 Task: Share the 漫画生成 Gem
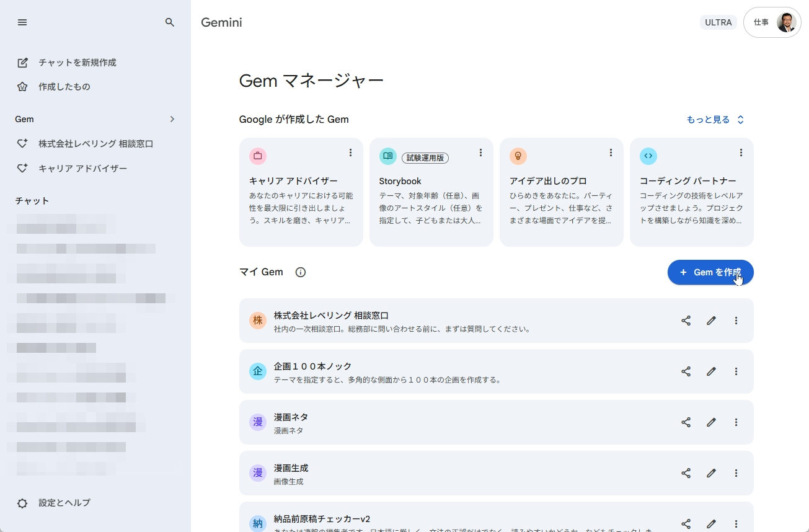(x=686, y=473)
